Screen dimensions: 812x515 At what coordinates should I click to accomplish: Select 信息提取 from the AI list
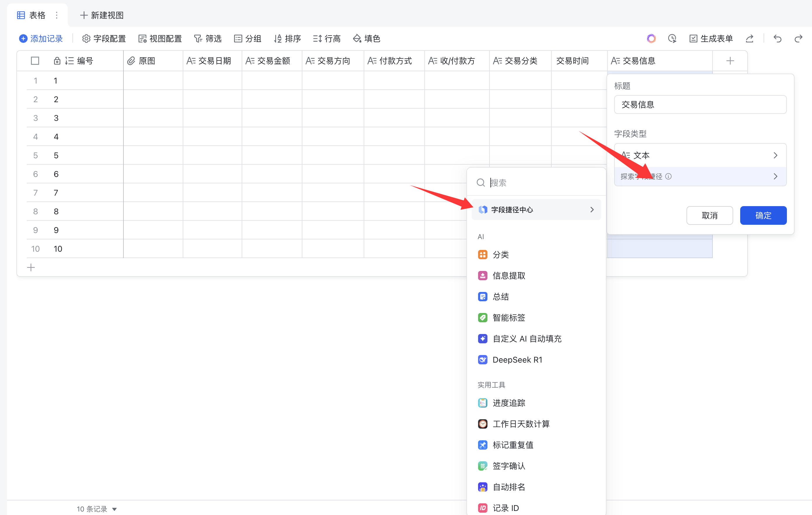[x=508, y=276]
